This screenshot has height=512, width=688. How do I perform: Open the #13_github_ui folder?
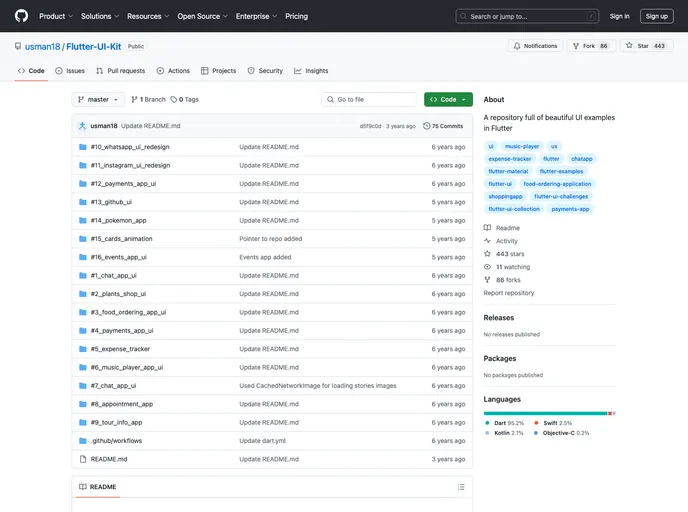point(111,202)
